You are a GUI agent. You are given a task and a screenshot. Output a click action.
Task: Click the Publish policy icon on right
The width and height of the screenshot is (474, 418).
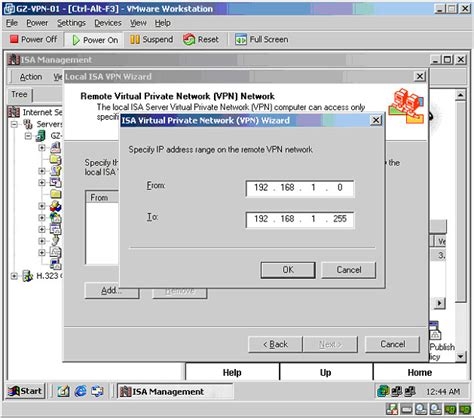point(435,331)
